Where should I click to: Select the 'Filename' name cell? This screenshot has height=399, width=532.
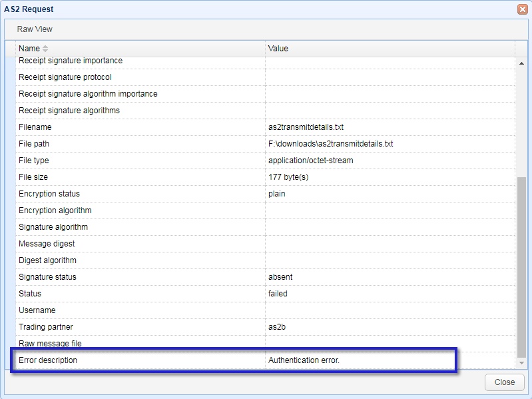pyautogui.click(x=140, y=127)
